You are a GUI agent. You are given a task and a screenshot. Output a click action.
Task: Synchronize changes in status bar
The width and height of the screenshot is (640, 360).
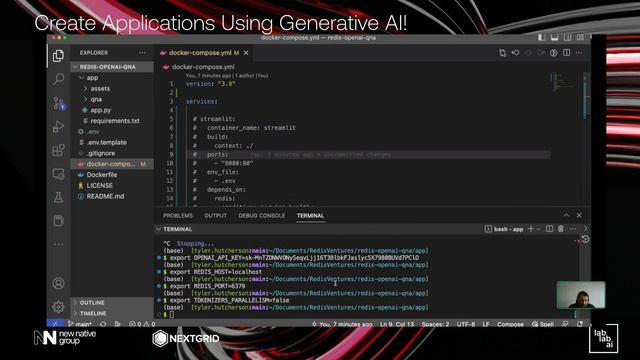point(103,324)
